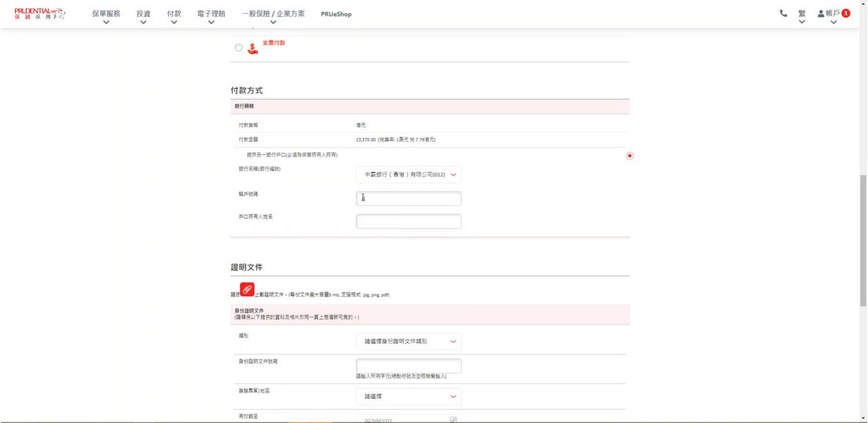Click the 身份證明文件號碼 input field
The height and width of the screenshot is (423, 868).
tap(408, 366)
